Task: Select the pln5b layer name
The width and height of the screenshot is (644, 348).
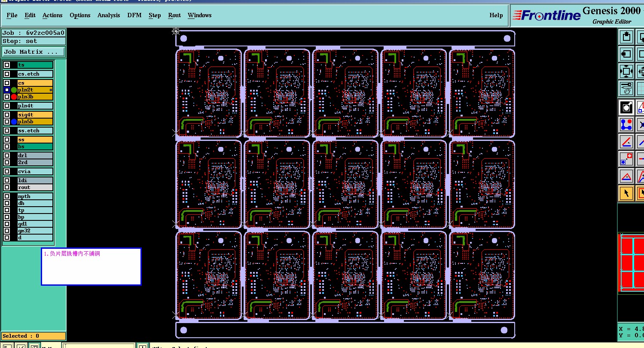Action: click(35, 122)
